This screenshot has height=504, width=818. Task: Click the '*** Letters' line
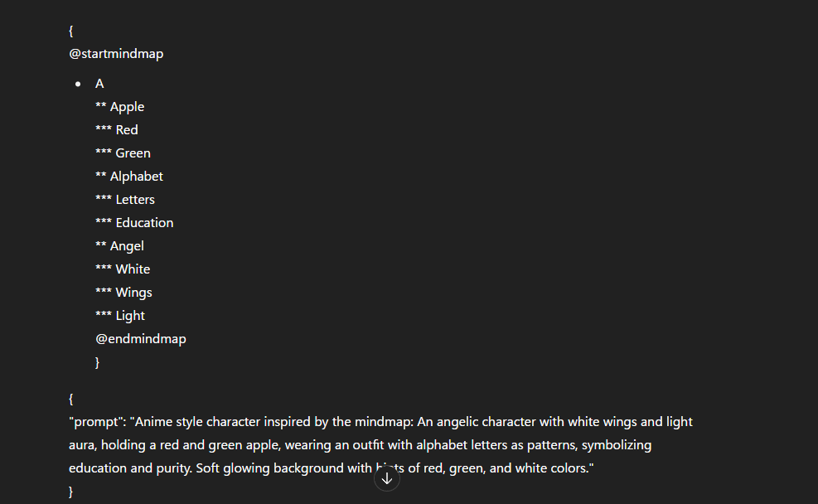click(x=125, y=200)
